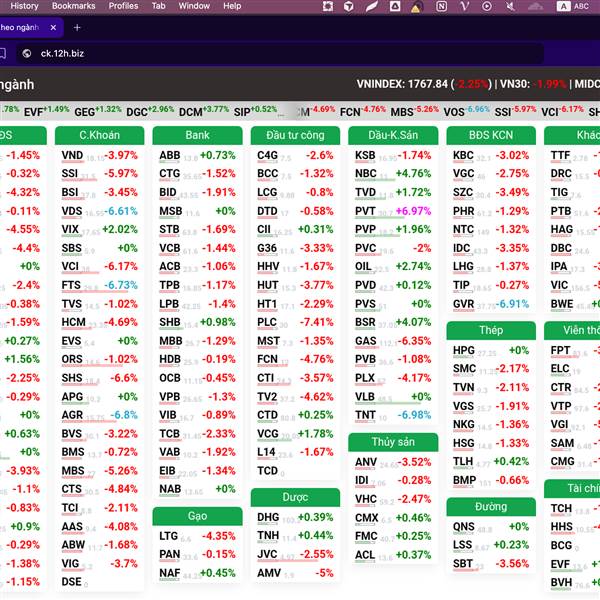Open the History menu

click(x=24, y=6)
